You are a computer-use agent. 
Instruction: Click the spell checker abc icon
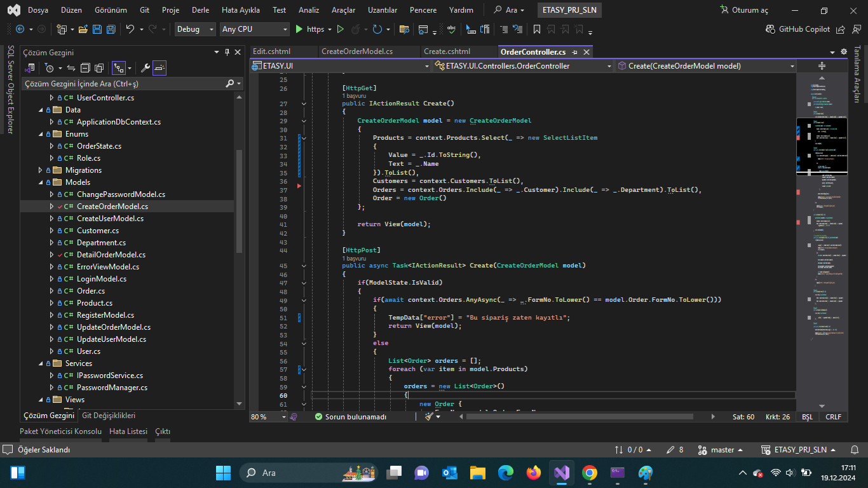click(x=452, y=29)
